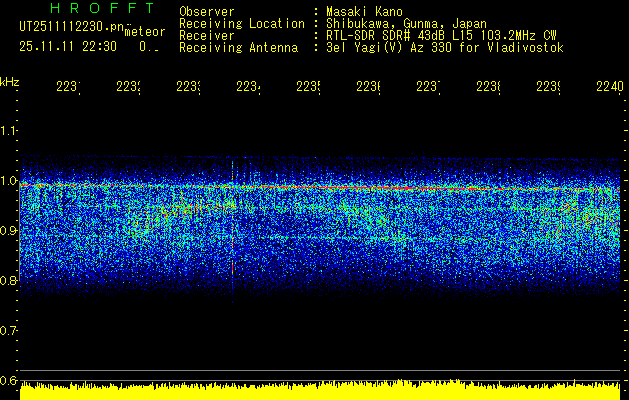Click the 'Receiver' label
The width and height of the screenshot is (629, 400).
pyautogui.click(x=207, y=36)
